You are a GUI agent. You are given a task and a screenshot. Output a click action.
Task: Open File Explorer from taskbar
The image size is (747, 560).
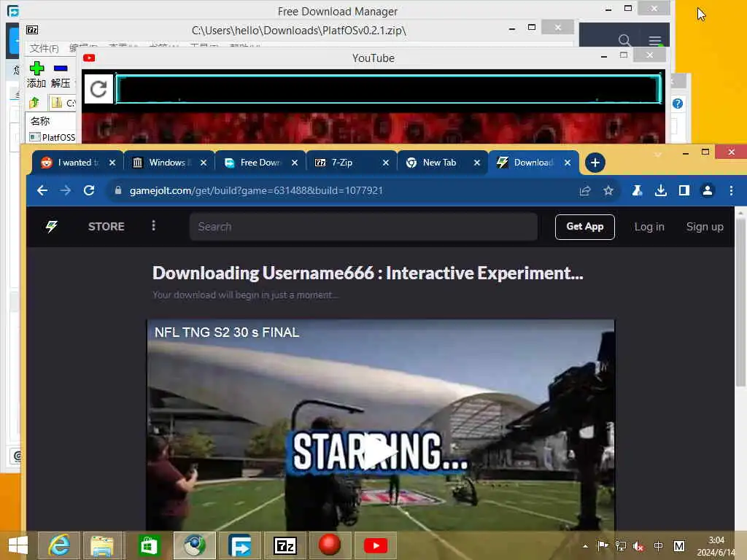[102, 545]
